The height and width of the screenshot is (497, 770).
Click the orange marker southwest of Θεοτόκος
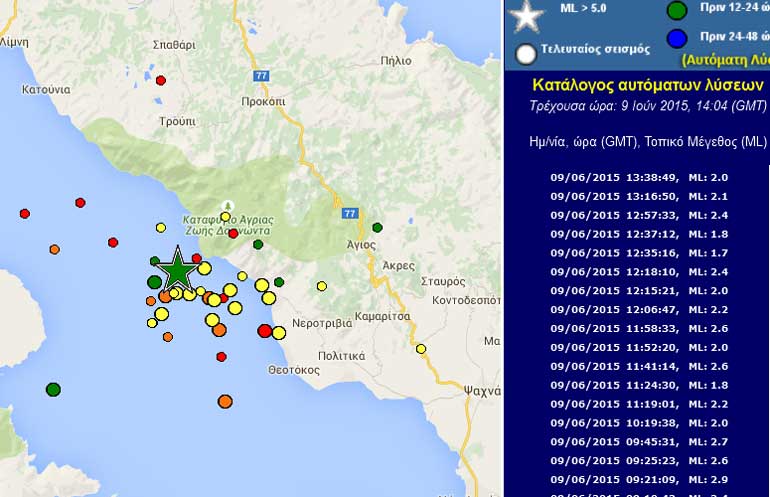click(225, 402)
